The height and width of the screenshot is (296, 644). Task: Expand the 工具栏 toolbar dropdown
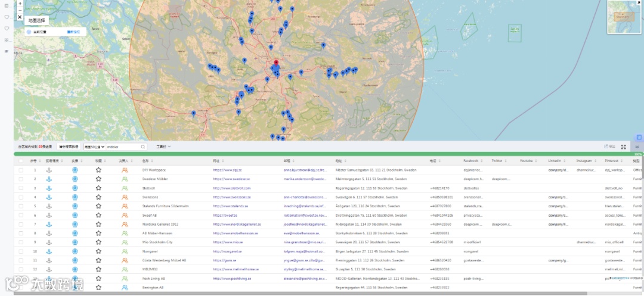163,147
